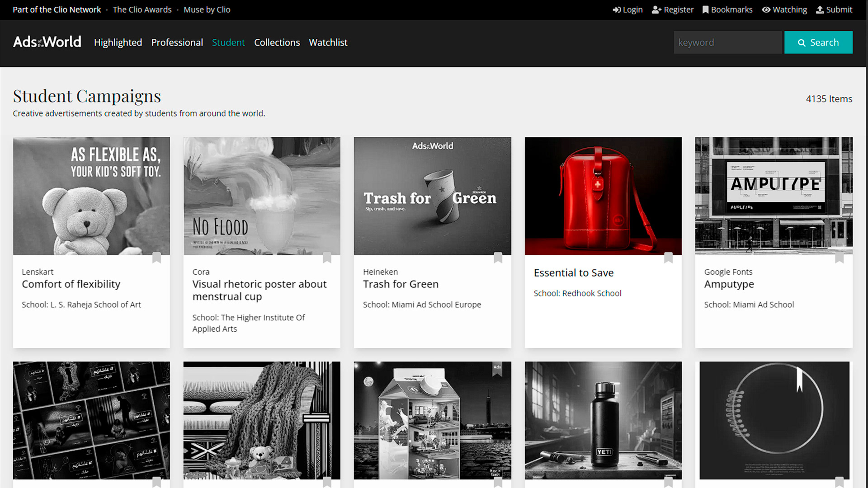Open the Bookmarks page
The height and width of the screenshot is (488, 868).
(x=727, y=9)
